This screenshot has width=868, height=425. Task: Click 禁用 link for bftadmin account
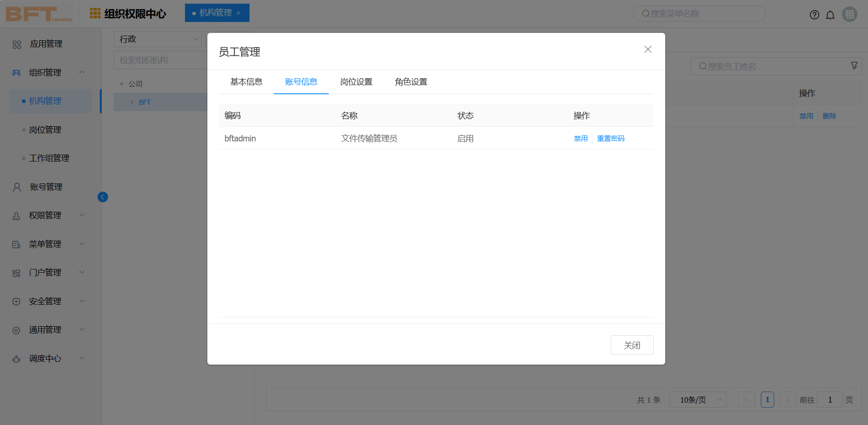[580, 138]
